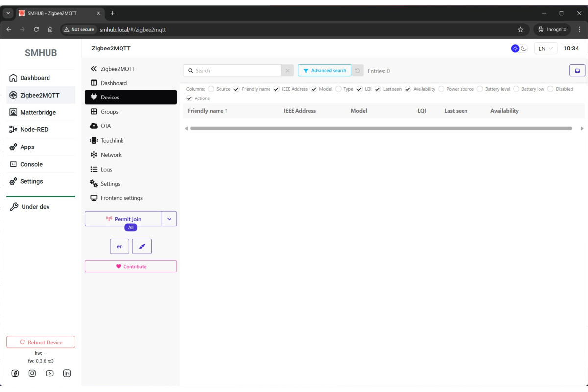588x392 pixels.
Task: Expand the Permit join dropdown arrow
Action: (170, 219)
